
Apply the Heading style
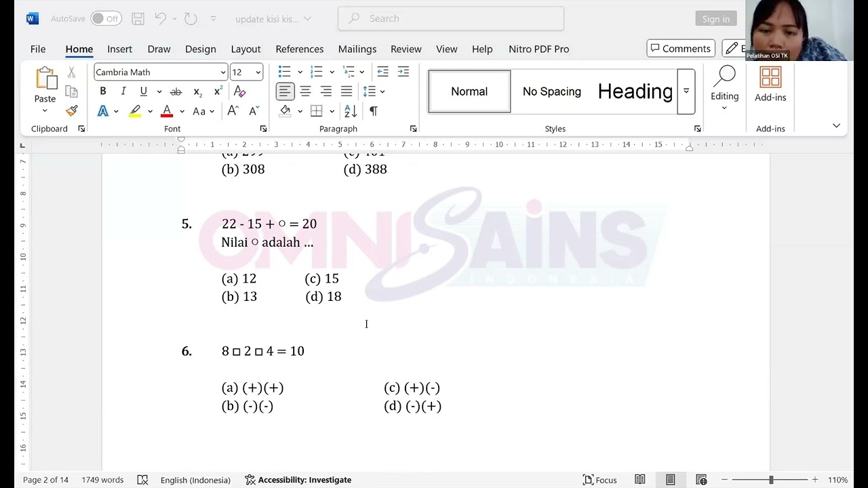[635, 91]
